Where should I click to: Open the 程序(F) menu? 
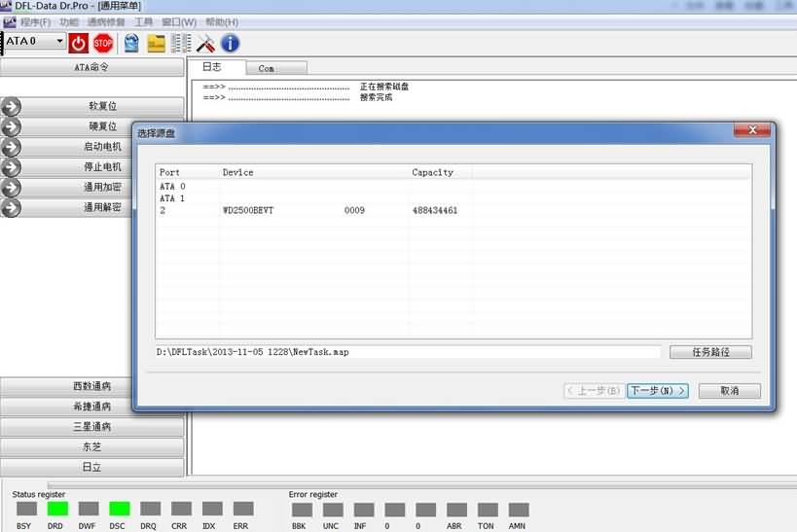(x=35, y=22)
